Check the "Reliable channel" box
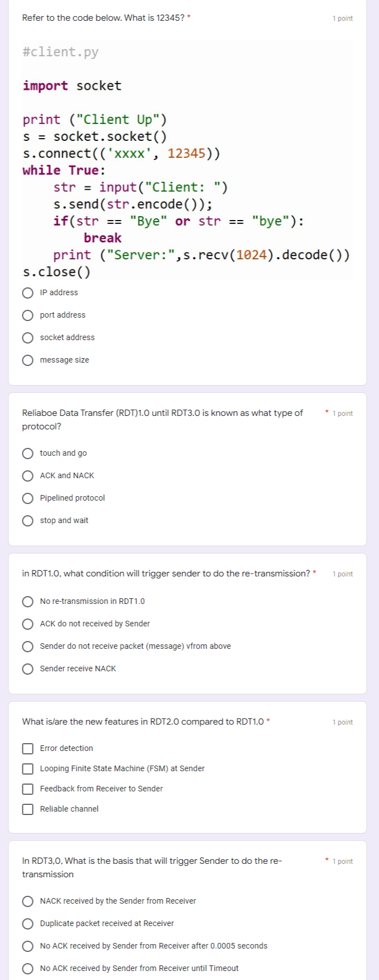The image size is (379, 980). point(27,809)
